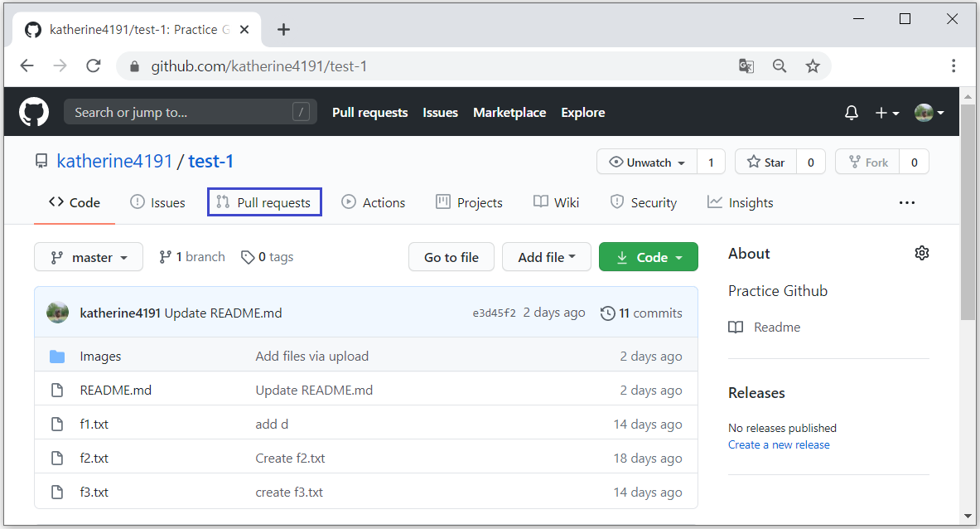The width and height of the screenshot is (980, 529).
Task: Select the Code repository tab
Action: (75, 202)
